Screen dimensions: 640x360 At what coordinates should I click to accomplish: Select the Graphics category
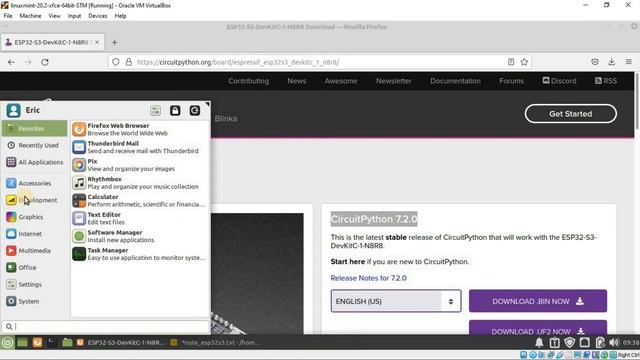click(x=35, y=217)
